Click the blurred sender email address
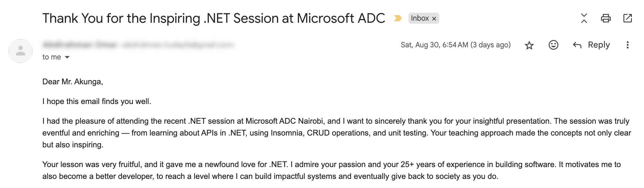644x188 pixels. (x=177, y=45)
